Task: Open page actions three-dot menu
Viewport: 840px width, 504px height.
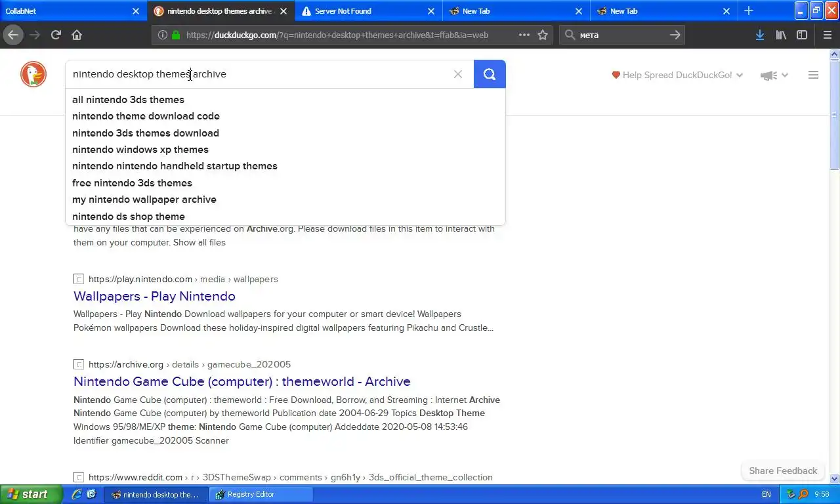Action: tap(524, 35)
